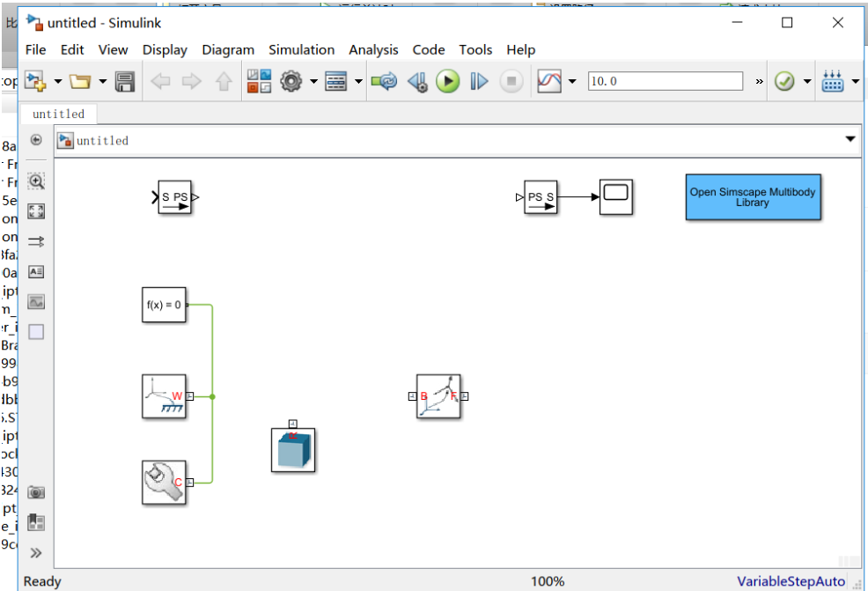Image resolution: width=868 pixels, height=591 pixels.
Task: Select the Solid cube block
Action: [x=293, y=450]
